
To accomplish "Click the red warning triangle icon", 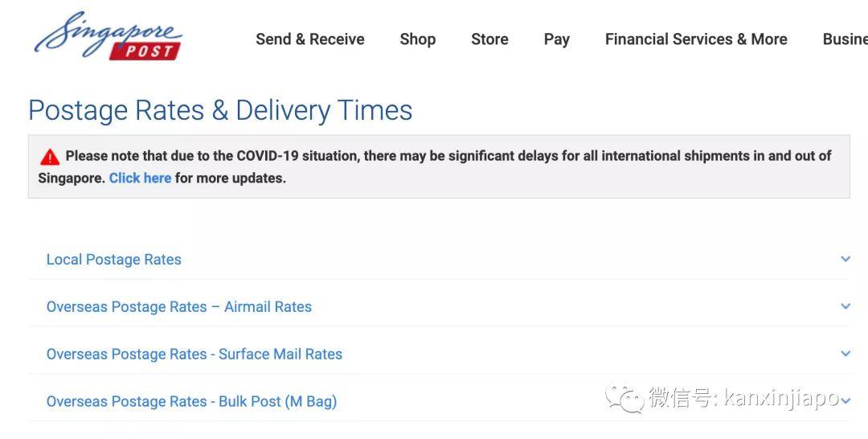I will pos(50,157).
